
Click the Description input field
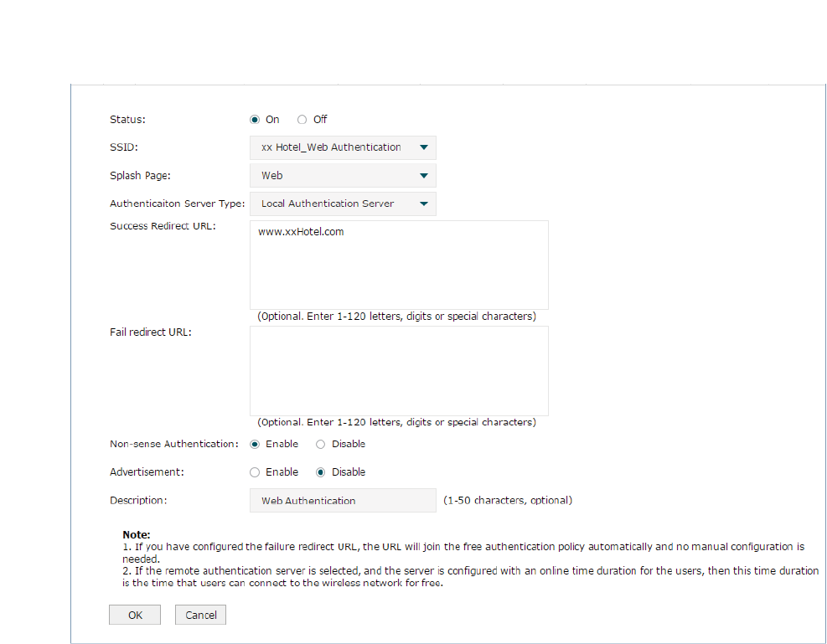tap(343, 500)
